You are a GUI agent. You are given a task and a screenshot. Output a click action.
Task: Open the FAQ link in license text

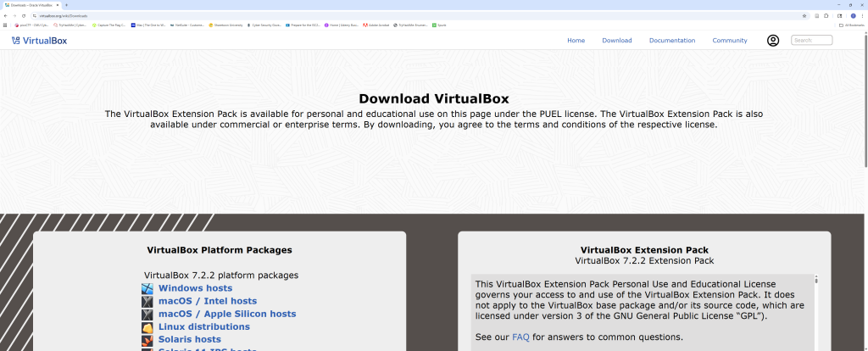pyautogui.click(x=520, y=337)
